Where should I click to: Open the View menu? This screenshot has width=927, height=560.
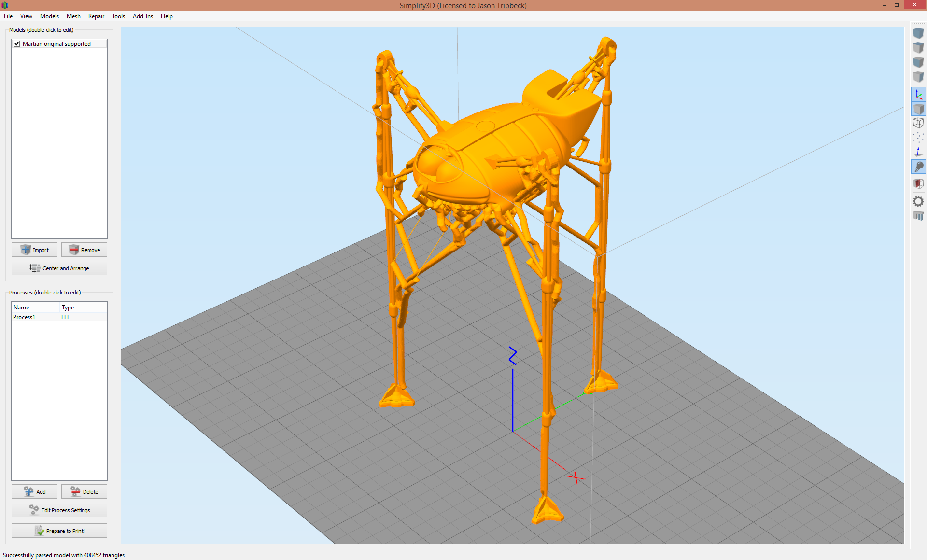click(26, 16)
